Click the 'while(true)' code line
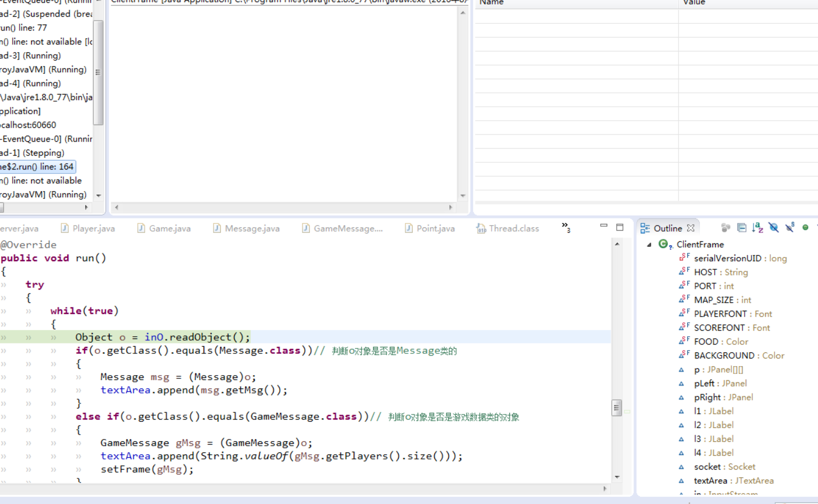 click(85, 311)
